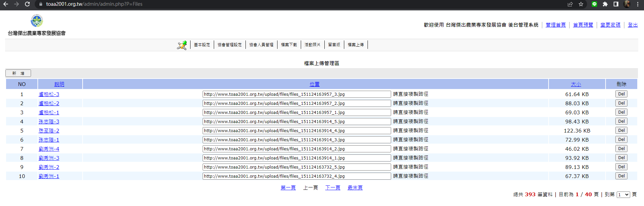The image size is (644, 206).
Task: Toggle the browser side panel icon
Action: click(616, 4)
